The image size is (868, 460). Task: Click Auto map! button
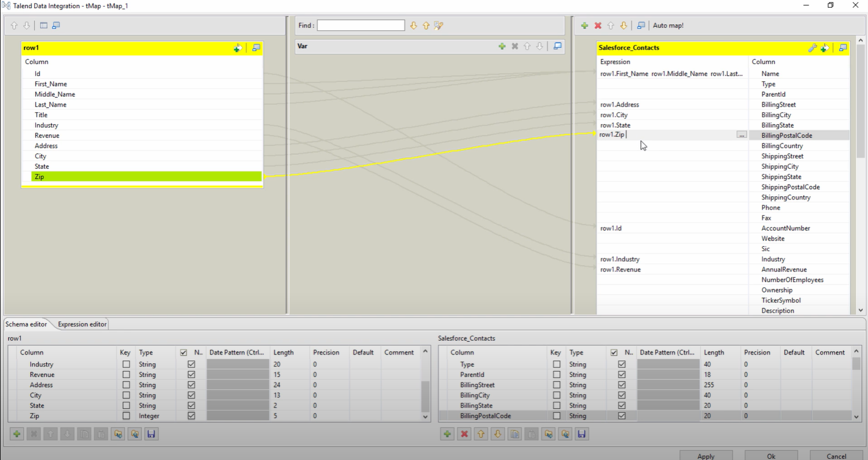668,25
